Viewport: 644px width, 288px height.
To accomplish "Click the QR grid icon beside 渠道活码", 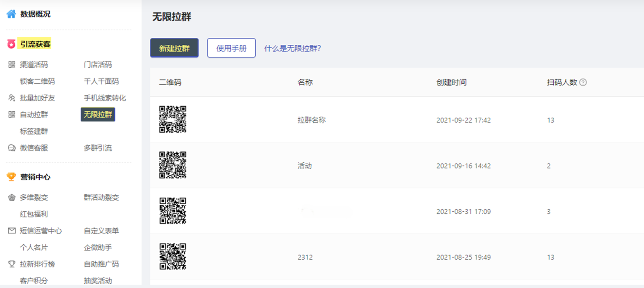I will pyautogui.click(x=12, y=65).
